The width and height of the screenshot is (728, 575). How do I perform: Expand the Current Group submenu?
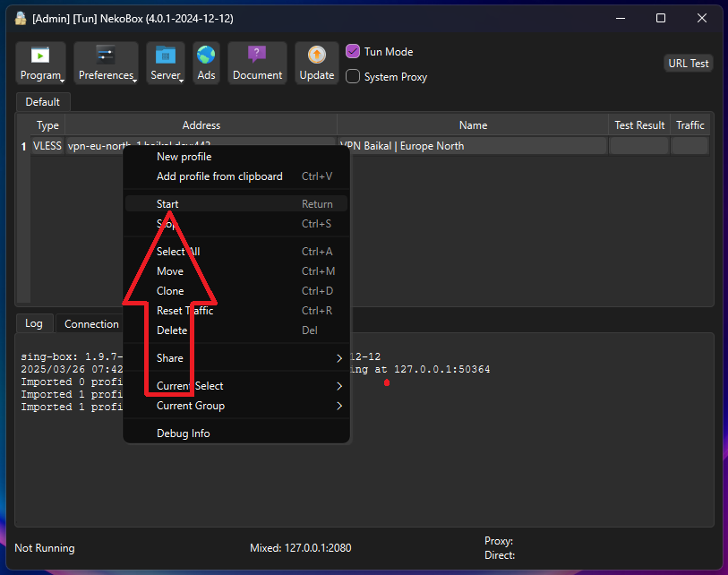pyautogui.click(x=236, y=406)
